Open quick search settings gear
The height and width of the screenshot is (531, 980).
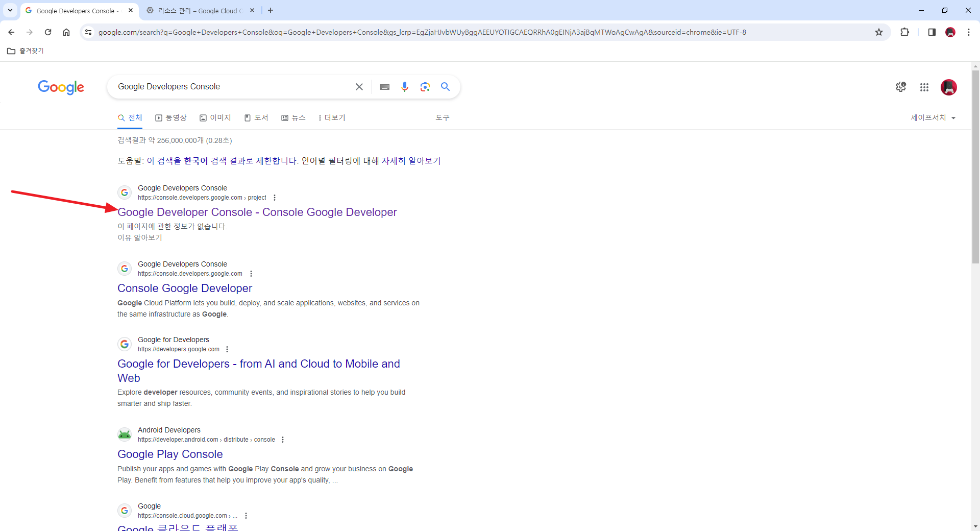(900, 87)
